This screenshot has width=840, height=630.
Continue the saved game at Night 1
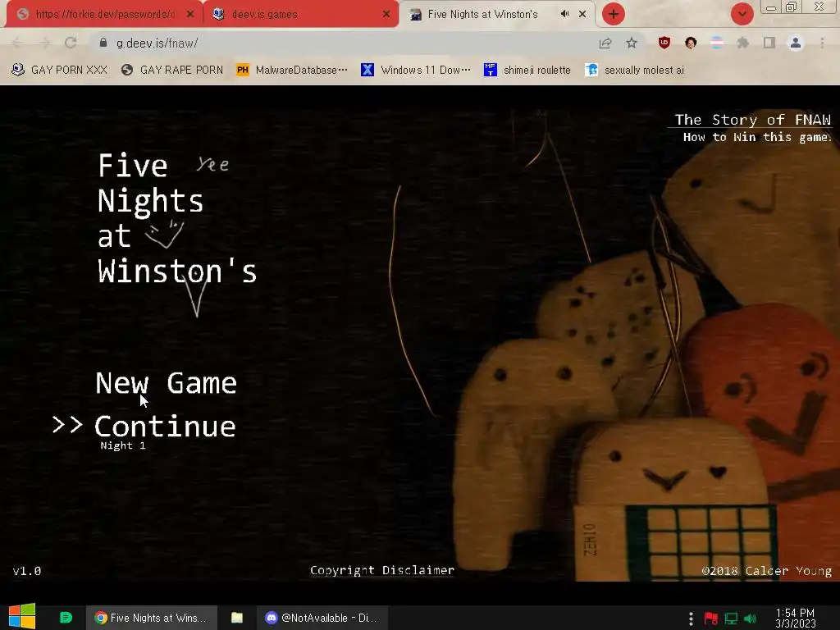pyautogui.click(x=165, y=427)
